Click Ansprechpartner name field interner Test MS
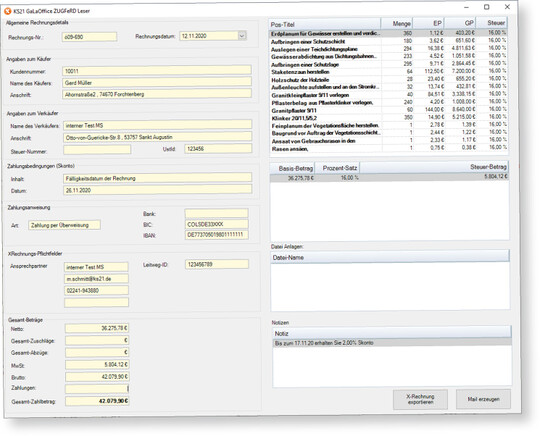This screenshot has height=436, width=540. click(96, 267)
